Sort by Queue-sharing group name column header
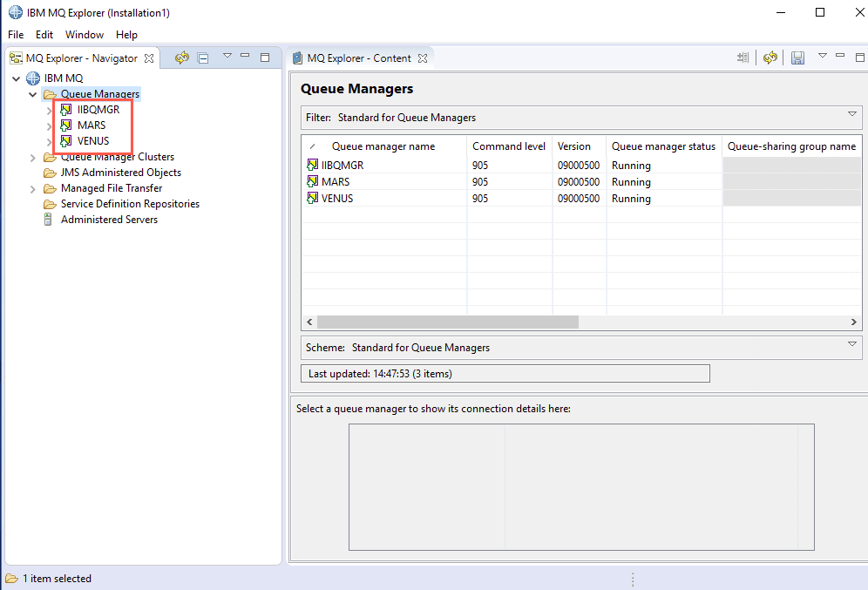Screen dimensions: 868x590 point(792,146)
